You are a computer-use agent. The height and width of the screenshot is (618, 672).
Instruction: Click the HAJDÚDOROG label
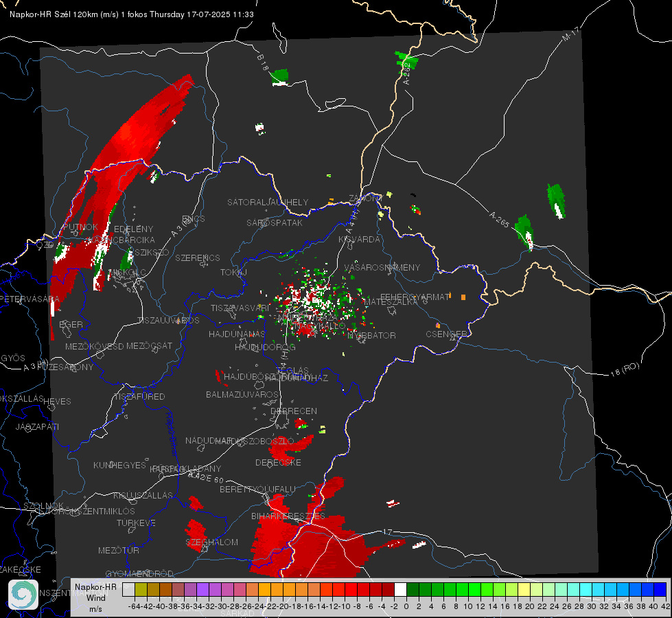click(265, 347)
